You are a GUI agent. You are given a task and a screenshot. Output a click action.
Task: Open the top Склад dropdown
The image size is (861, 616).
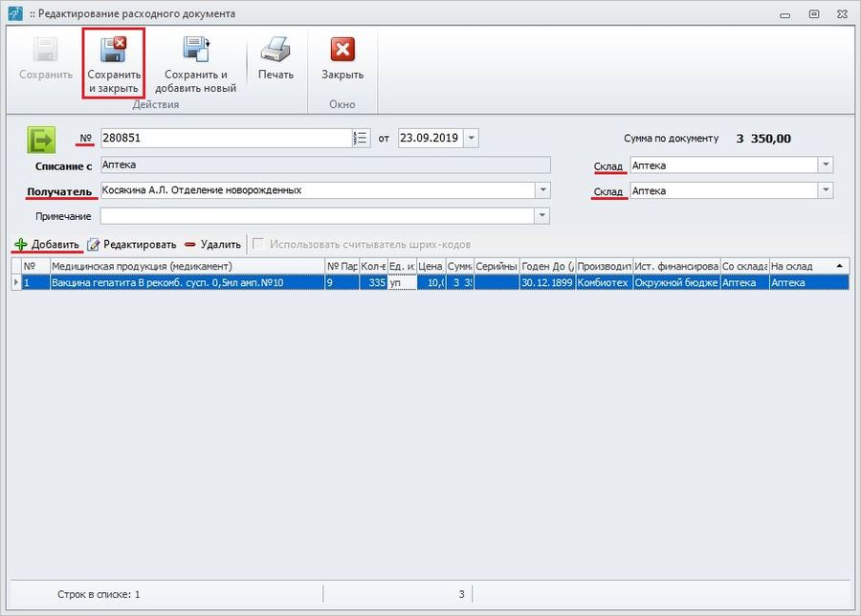tap(826, 165)
